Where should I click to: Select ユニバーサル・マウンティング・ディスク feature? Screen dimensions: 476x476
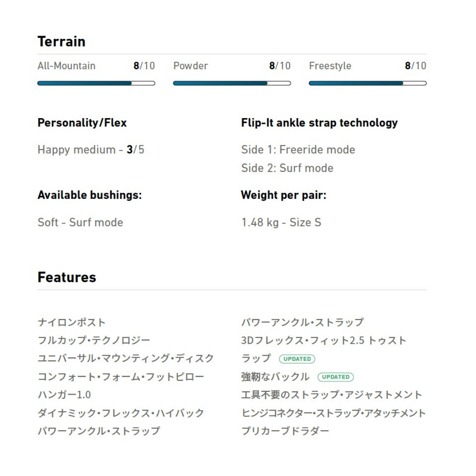(x=126, y=358)
